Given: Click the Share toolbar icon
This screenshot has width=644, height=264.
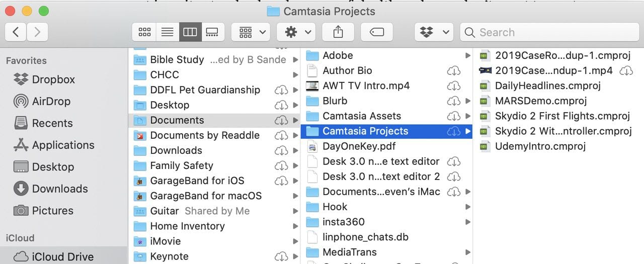Looking at the screenshot, I should click(338, 33).
